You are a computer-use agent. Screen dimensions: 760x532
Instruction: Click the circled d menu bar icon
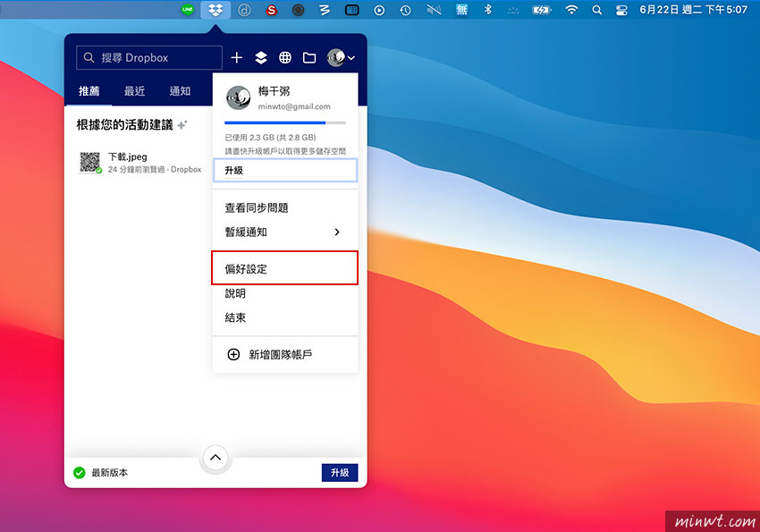coord(244,10)
